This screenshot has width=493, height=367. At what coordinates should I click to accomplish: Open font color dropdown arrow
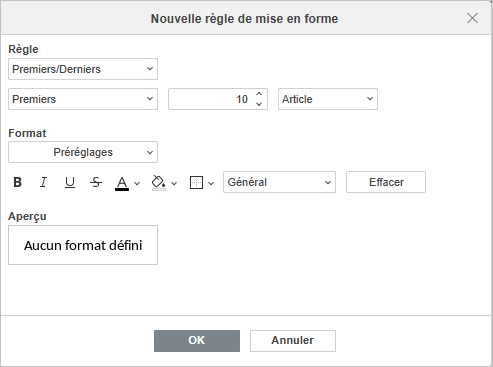(137, 183)
